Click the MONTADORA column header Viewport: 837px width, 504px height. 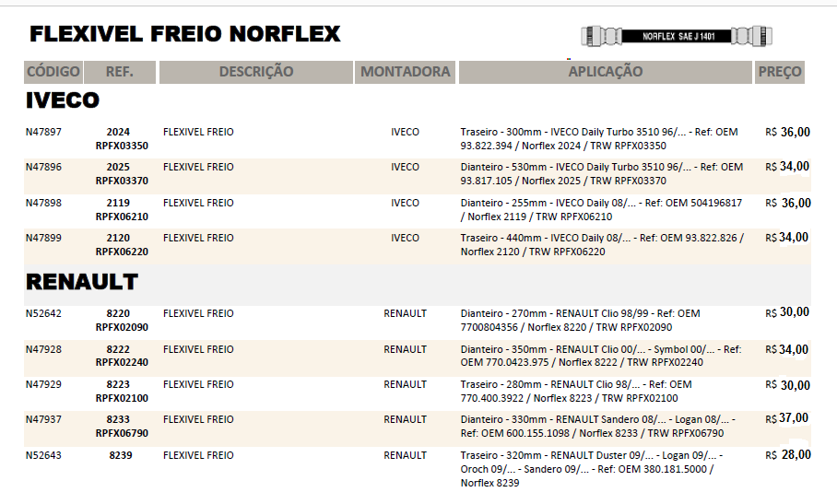(x=406, y=72)
